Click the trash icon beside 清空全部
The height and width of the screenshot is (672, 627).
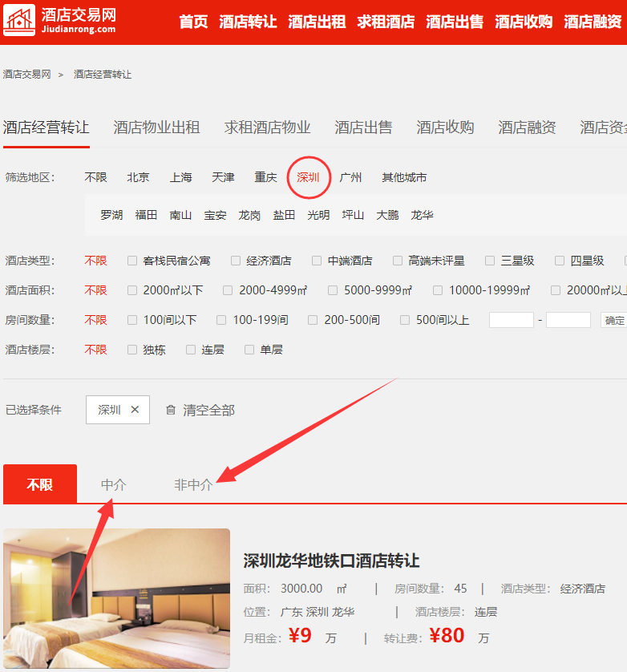[x=171, y=410]
